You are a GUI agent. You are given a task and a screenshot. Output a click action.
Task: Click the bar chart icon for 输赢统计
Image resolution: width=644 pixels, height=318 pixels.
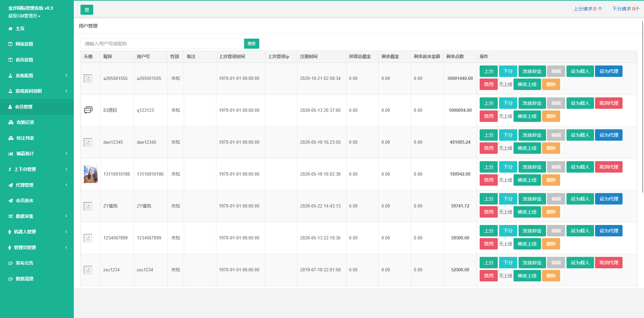[11, 154]
